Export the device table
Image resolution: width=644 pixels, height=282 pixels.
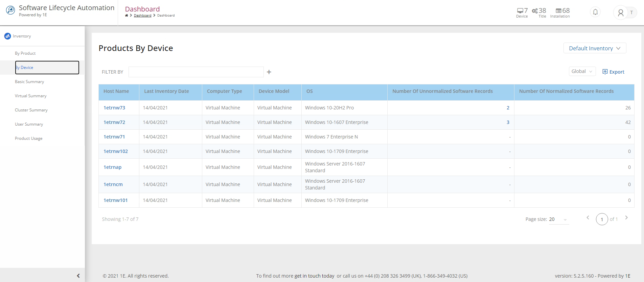point(613,72)
